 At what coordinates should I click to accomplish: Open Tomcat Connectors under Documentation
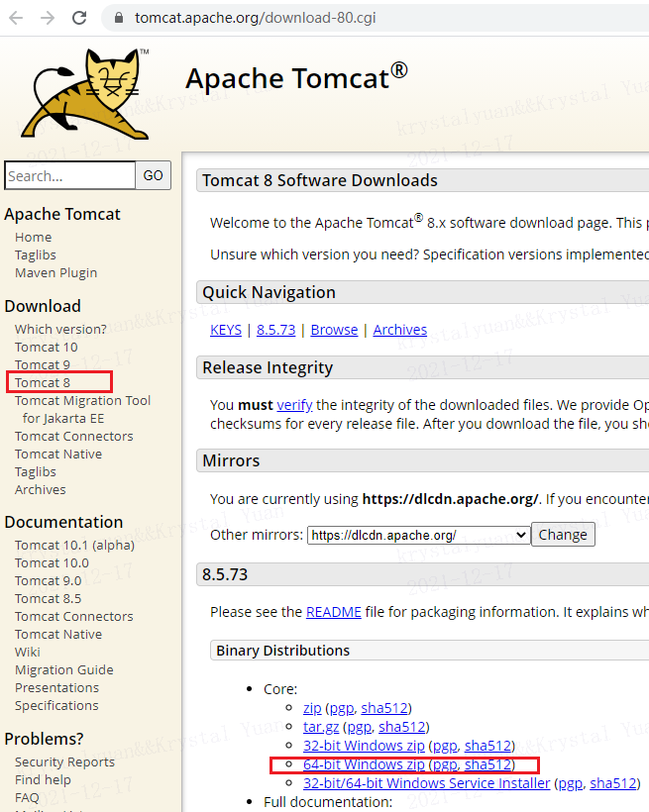pos(74,616)
